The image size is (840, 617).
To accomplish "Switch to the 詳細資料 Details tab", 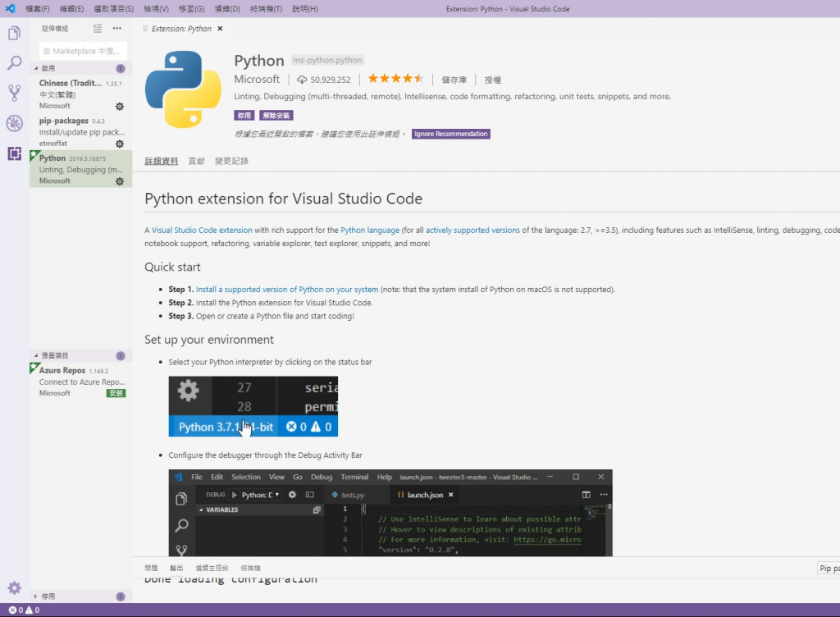I will (162, 161).
